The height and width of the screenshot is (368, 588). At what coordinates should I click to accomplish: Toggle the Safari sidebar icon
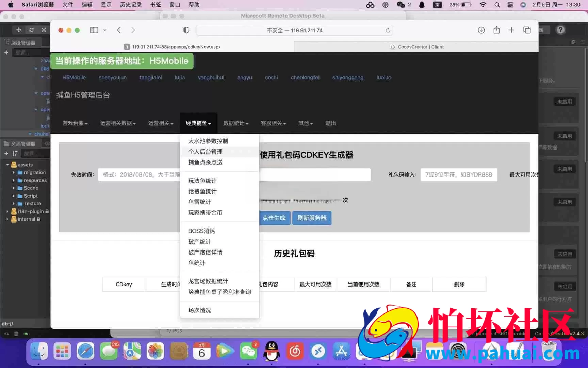[x=94, y=30]
